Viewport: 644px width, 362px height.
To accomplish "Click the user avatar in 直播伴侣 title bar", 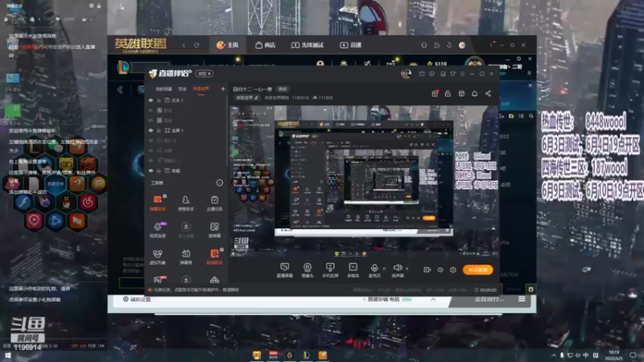I will click(x=406, y=74).
